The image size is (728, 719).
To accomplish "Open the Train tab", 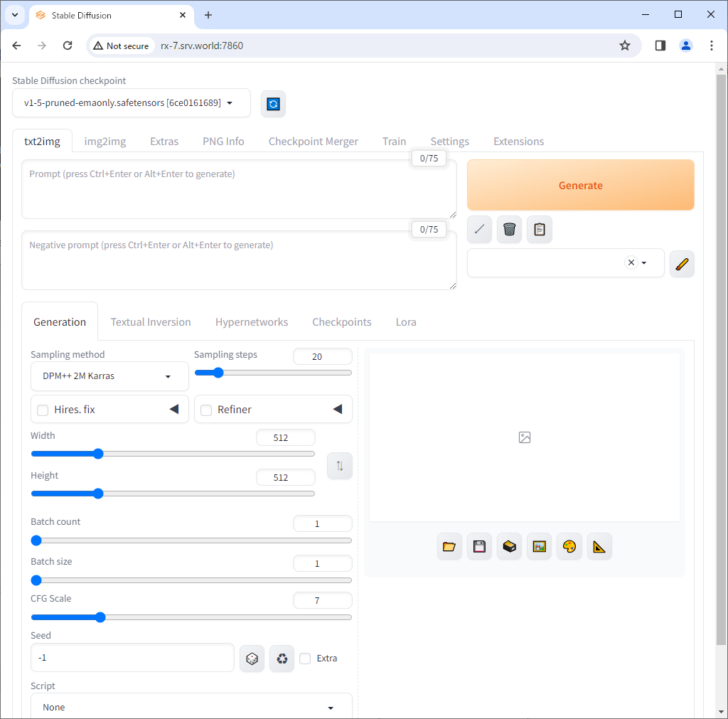I will (394, 142).
